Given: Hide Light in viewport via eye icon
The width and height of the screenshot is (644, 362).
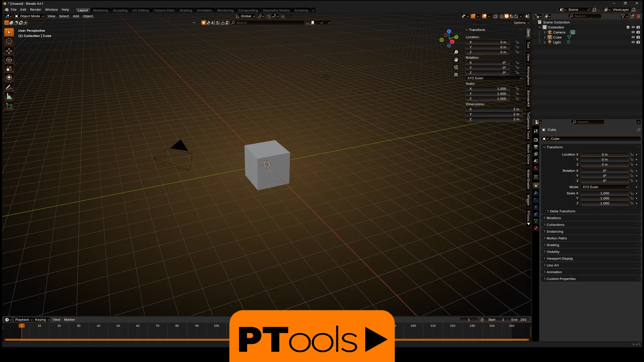Looking at the screenshot, I should 633,43.
